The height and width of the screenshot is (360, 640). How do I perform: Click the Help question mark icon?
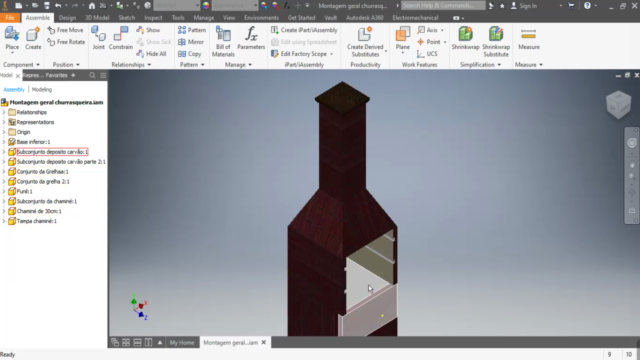[587, 6]
